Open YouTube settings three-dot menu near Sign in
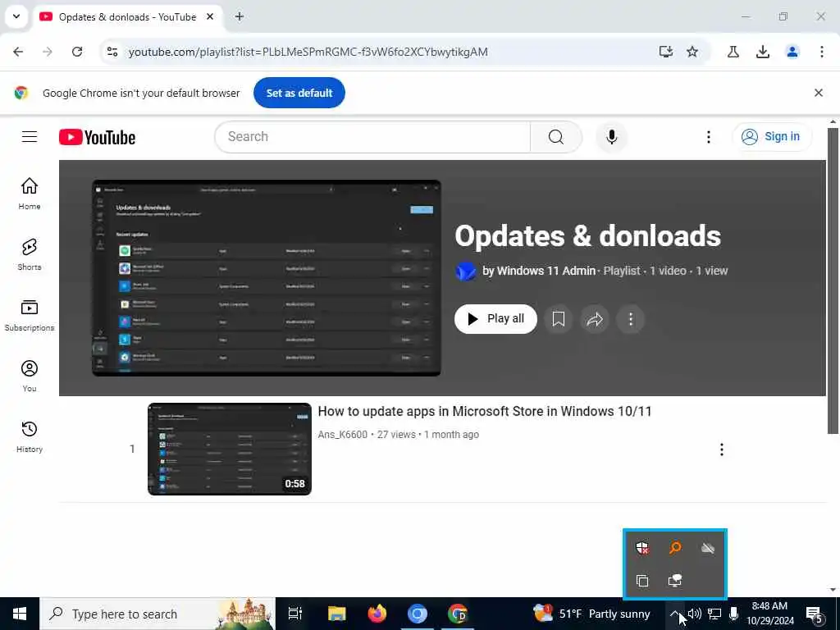Viewport: 840px width, 630px height. click(x=708, y=137)
